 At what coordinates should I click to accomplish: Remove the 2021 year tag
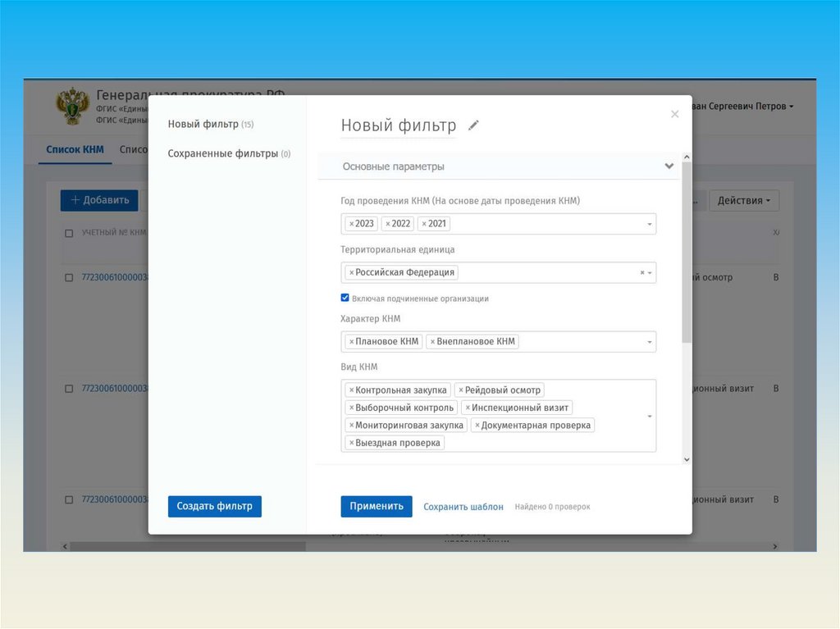point(424,224)
